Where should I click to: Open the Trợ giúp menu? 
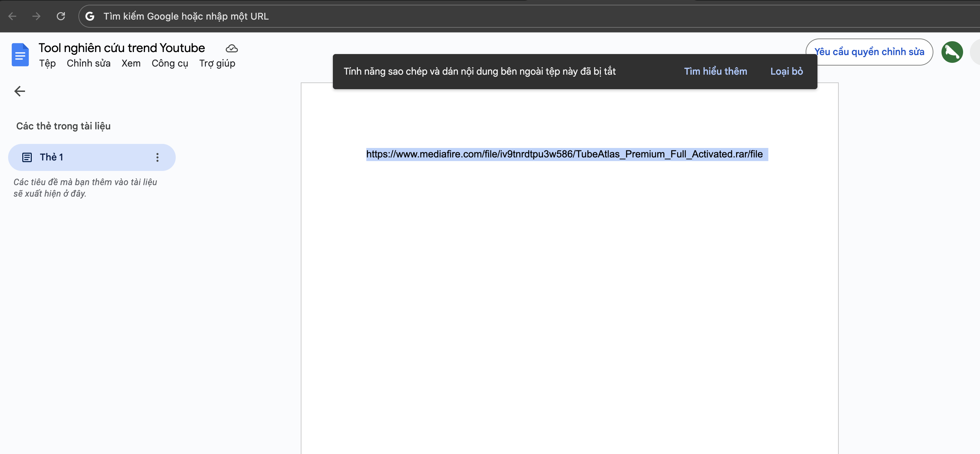tap(217, 64)
